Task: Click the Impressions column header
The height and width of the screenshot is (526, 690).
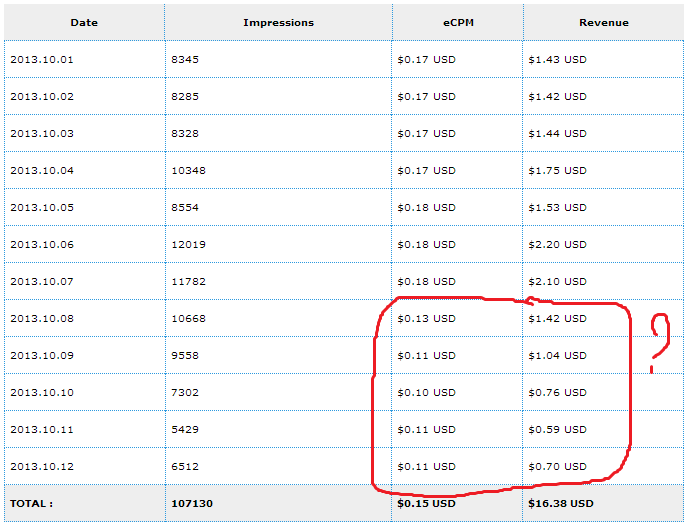Action: (x=279, y=22)
